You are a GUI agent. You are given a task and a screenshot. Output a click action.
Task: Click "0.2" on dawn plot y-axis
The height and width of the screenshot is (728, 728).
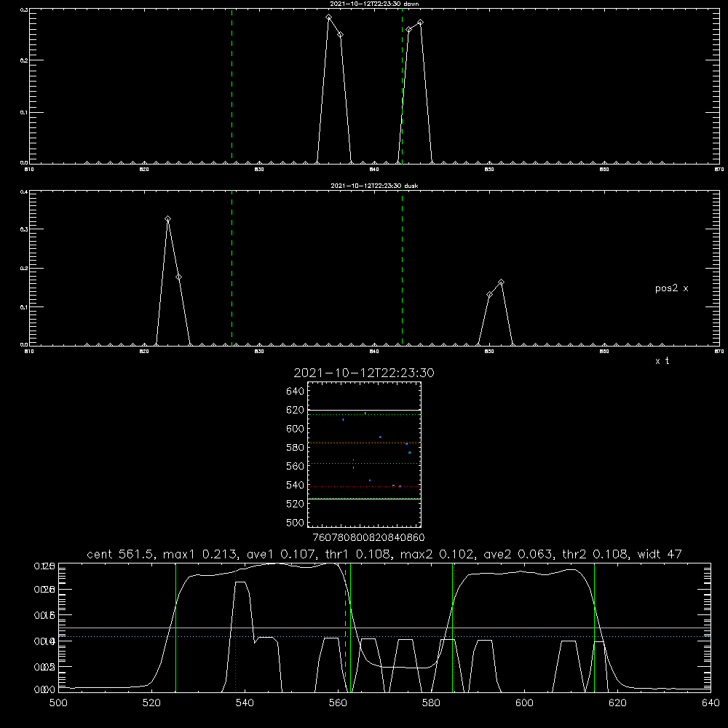25,60
